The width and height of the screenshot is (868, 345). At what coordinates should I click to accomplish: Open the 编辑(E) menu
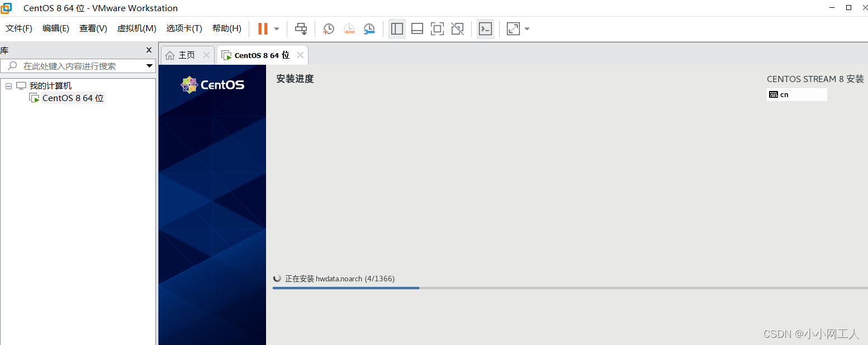(x=56, y=28)
